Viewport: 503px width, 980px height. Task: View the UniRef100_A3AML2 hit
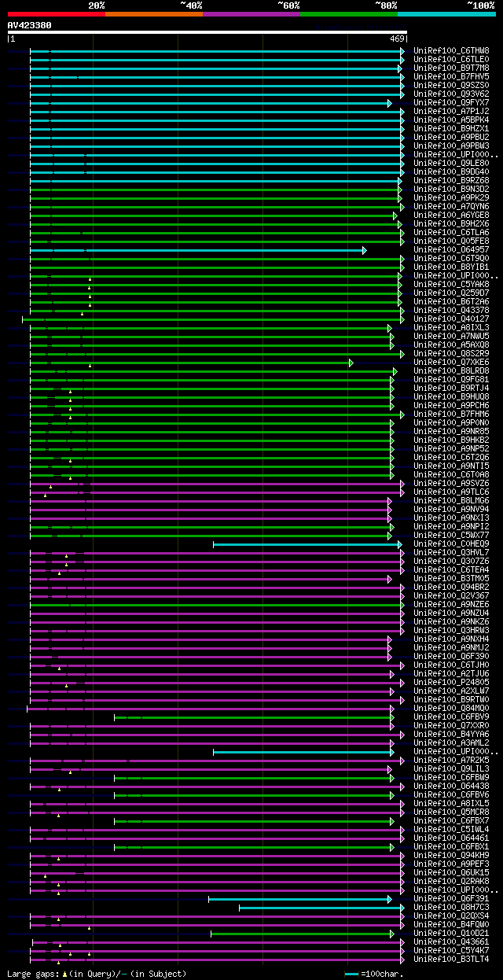coord(451,743)
